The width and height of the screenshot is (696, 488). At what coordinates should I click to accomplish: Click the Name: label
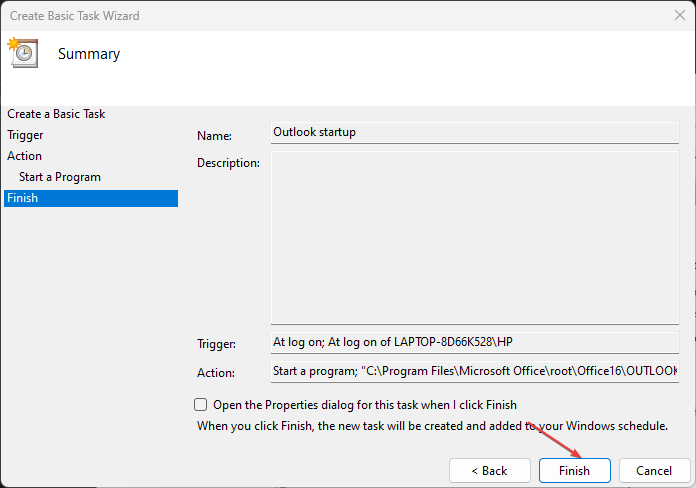coord(214,135)
